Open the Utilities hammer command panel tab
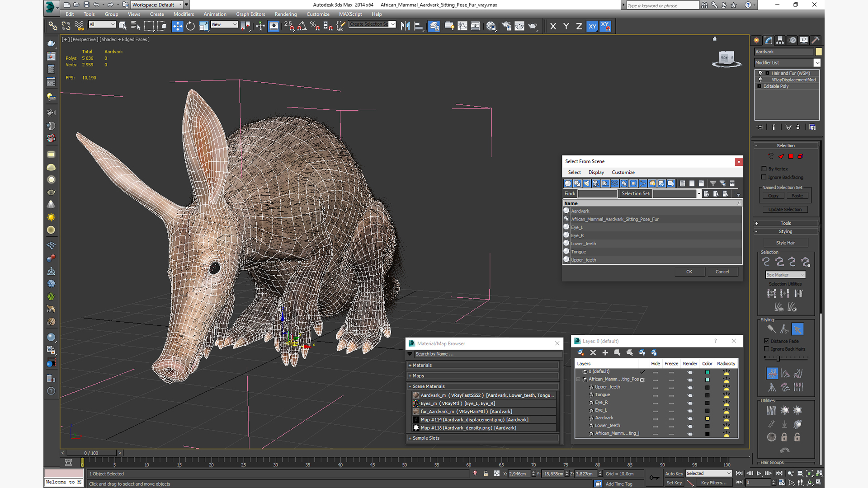This screenshot has height=488, width=868. 816,40
